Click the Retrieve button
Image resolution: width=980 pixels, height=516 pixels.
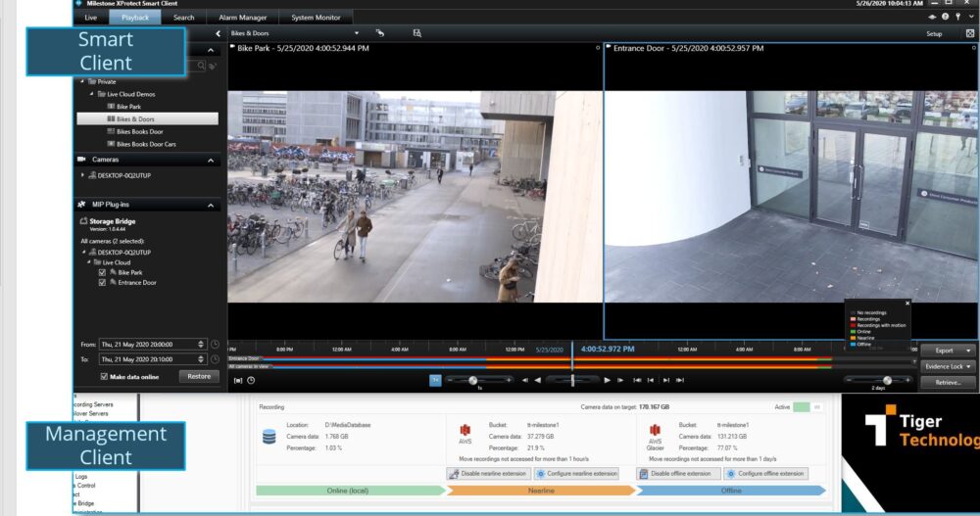click(x=948, y=382)
